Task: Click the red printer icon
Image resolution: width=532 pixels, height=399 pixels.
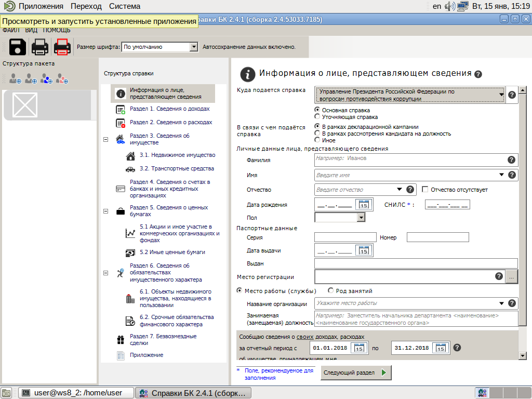Action: (62, 47)
